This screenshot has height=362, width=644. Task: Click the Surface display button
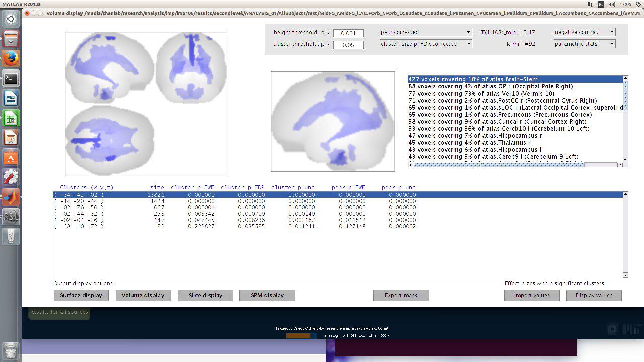click(x=81, y=295)
